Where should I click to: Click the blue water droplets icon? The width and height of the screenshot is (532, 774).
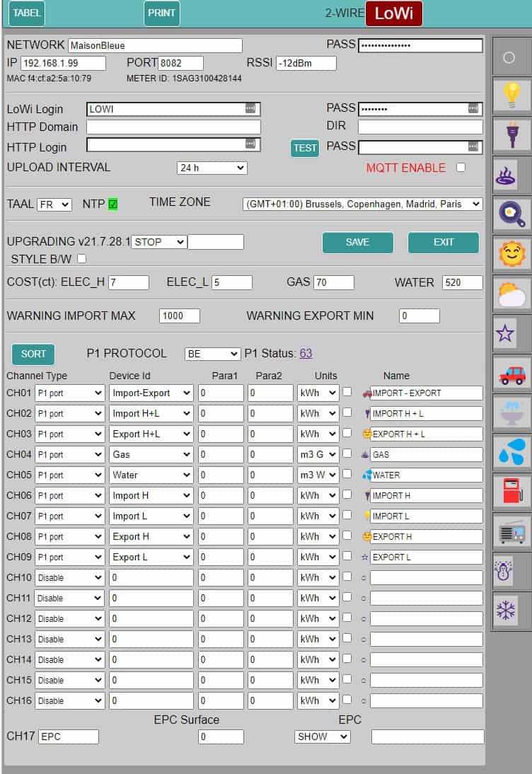pyautogui.click(x=511, y=452)
